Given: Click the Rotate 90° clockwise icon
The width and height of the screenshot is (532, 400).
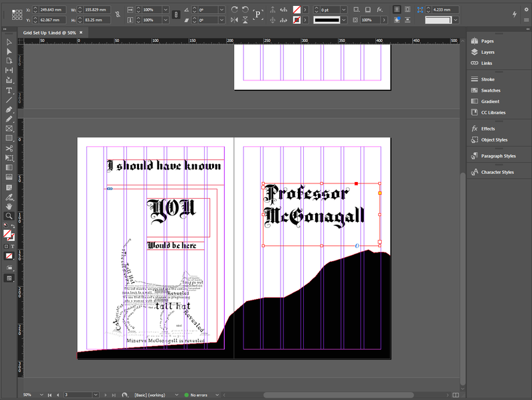Looking at the screenshot, I should [234, 10].
